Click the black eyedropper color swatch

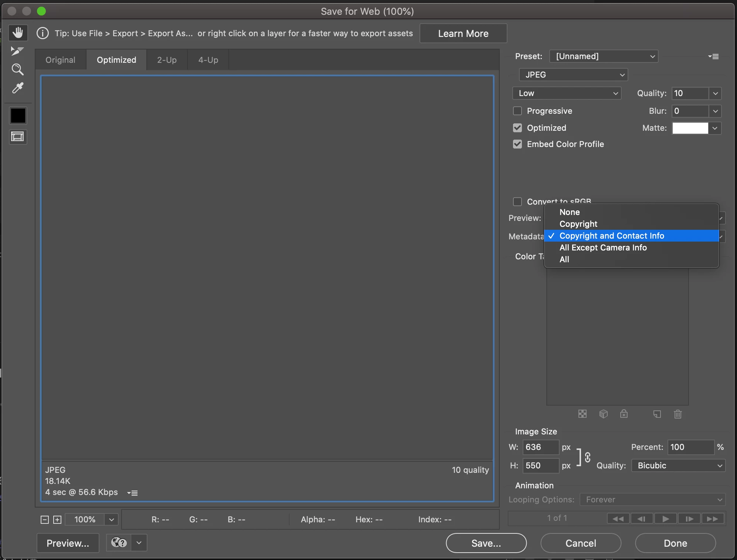(18, 116)
